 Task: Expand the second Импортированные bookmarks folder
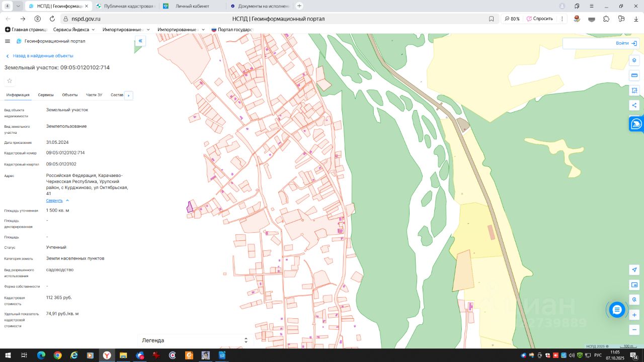tap(181, 30)
